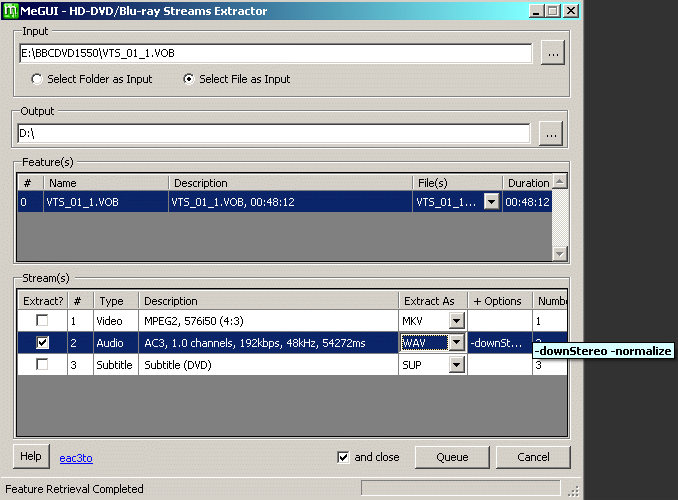Click the Streams Description column header
678x500 pixels.
point(268,301)
